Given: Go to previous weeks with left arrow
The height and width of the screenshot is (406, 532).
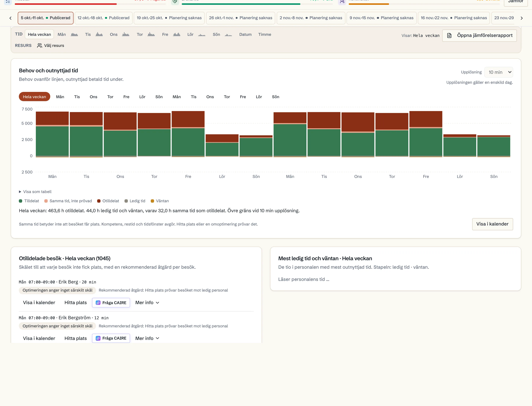Looking at the screenshot, I should click(10, 18).
